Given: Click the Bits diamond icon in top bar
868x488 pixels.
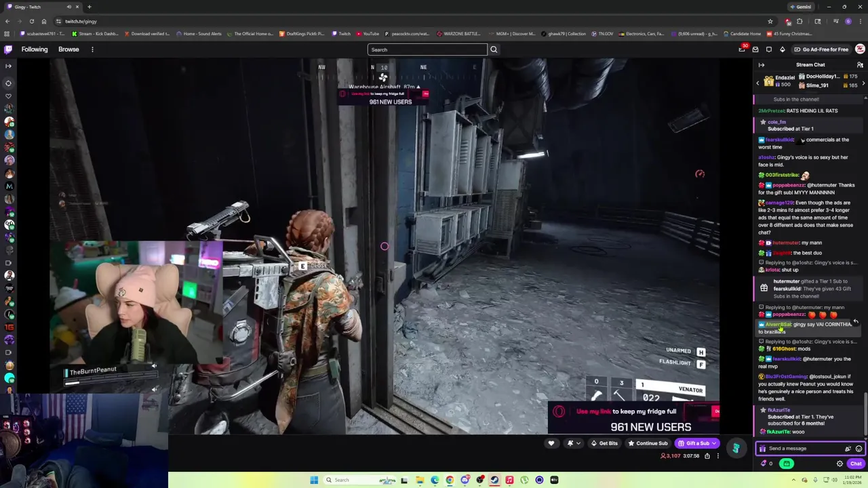Looking at the screenshot, I should [782, 49].
